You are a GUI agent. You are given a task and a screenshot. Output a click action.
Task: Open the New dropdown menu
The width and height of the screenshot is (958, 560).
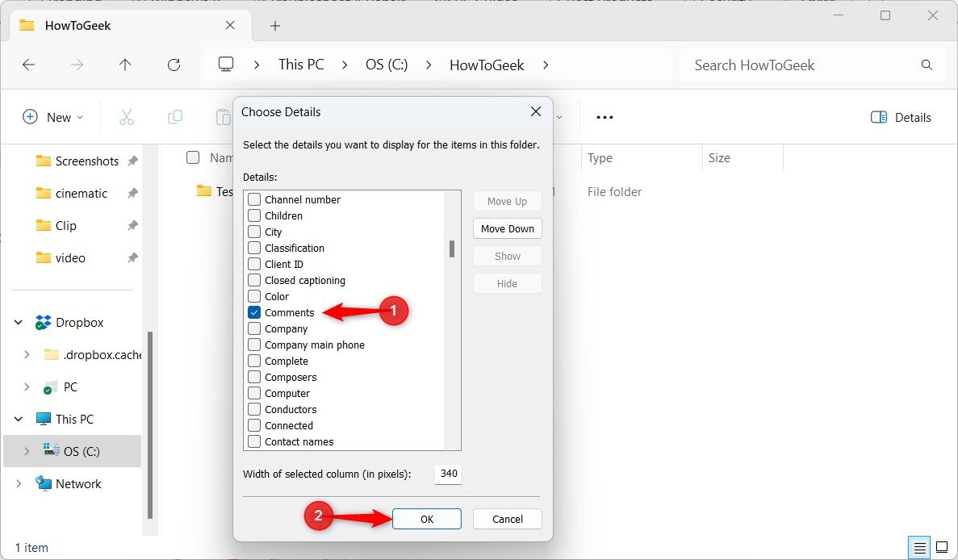tap(53, 117)
